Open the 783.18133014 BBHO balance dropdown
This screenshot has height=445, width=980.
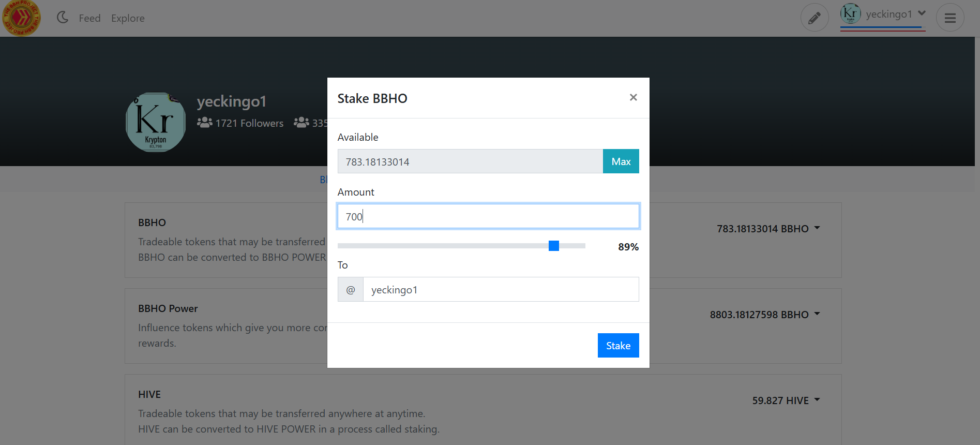click(768, 229)
